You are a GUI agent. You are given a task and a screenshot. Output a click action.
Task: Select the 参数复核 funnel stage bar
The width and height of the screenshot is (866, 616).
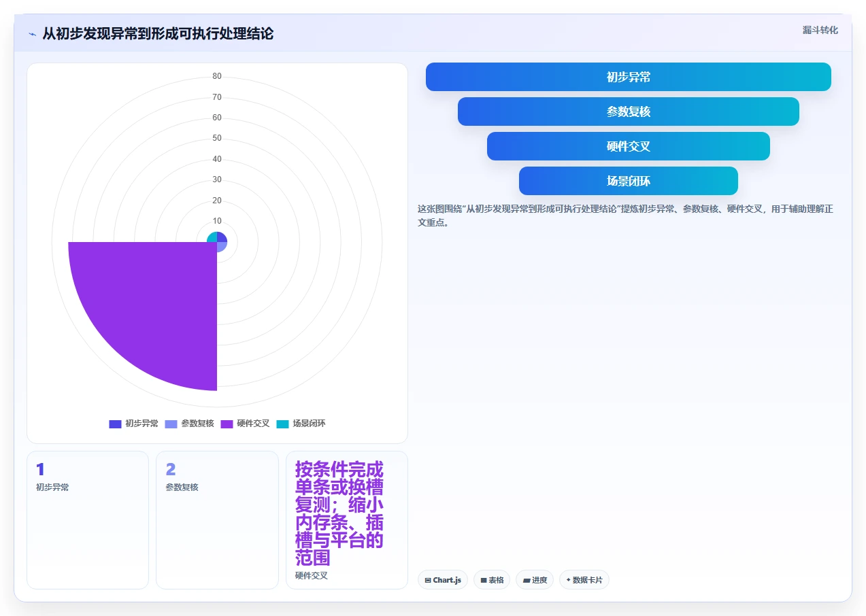click(x=629, y=112)
